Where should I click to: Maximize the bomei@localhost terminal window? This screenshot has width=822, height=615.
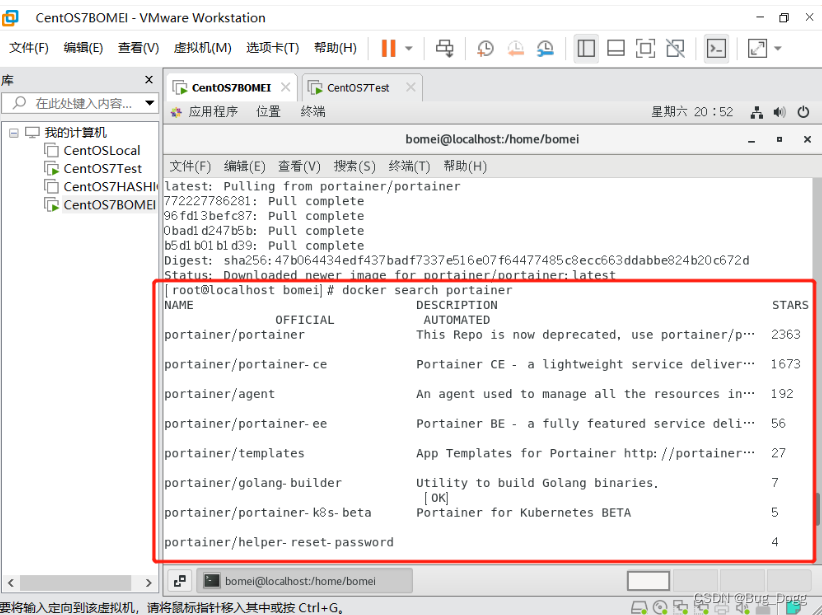780,139
